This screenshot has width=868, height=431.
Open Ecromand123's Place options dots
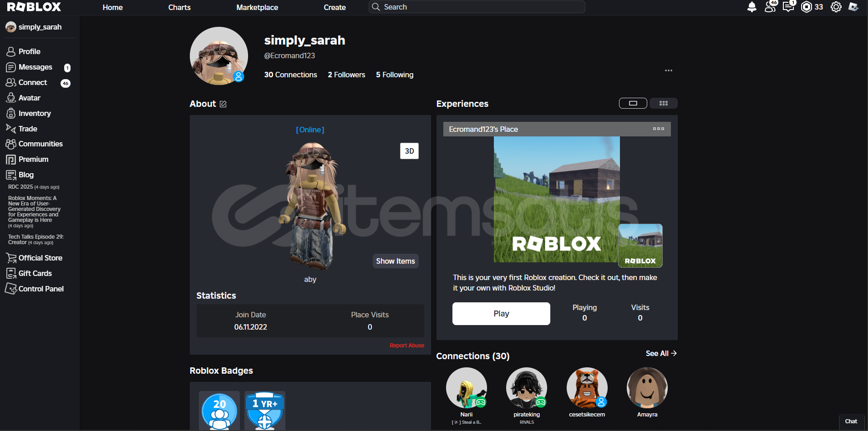point(659,129)
